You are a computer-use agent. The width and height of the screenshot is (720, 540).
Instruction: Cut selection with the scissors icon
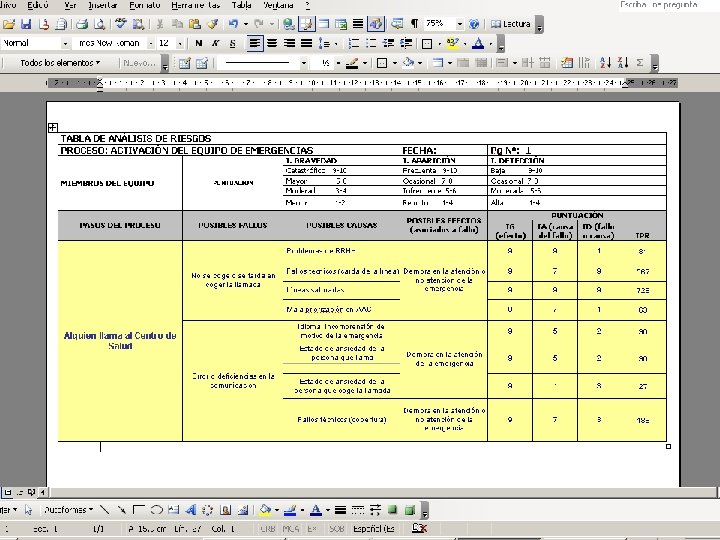pos(160,24)
